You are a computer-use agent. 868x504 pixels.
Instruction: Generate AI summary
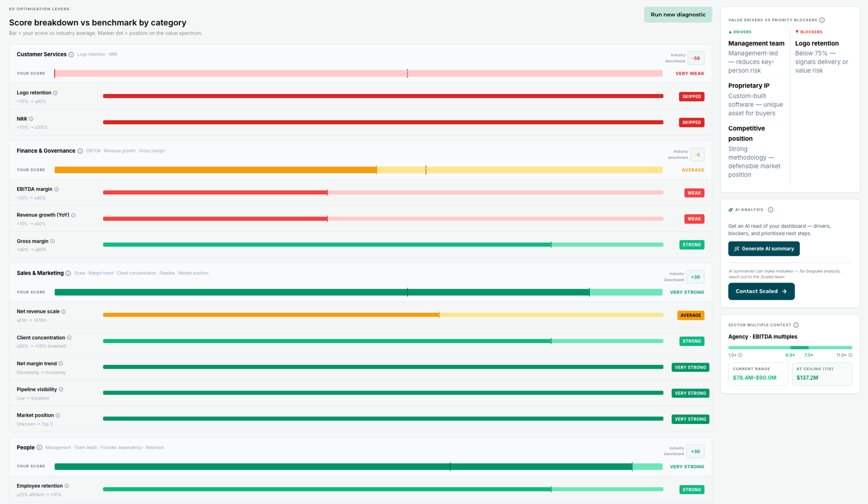tap(764, 249)
